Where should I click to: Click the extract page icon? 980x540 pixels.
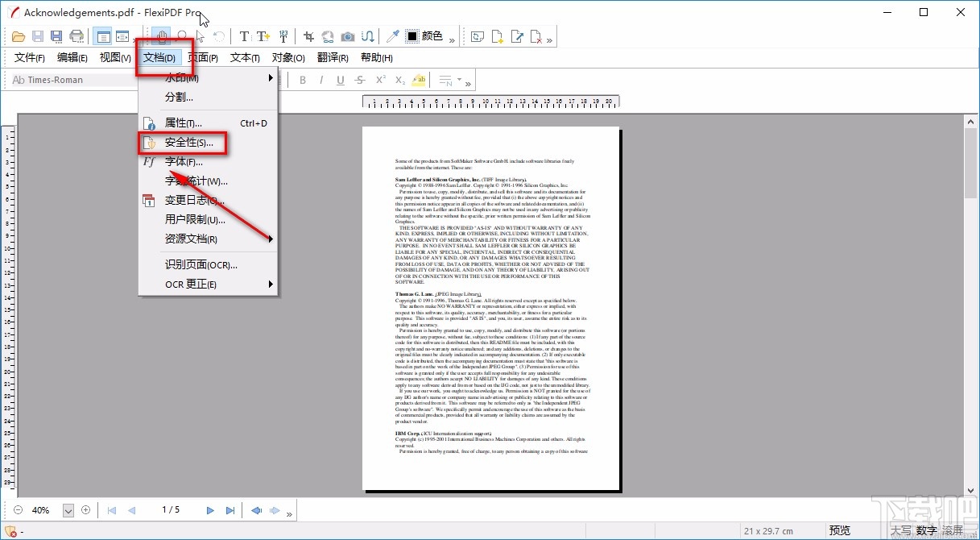[518, 36]
